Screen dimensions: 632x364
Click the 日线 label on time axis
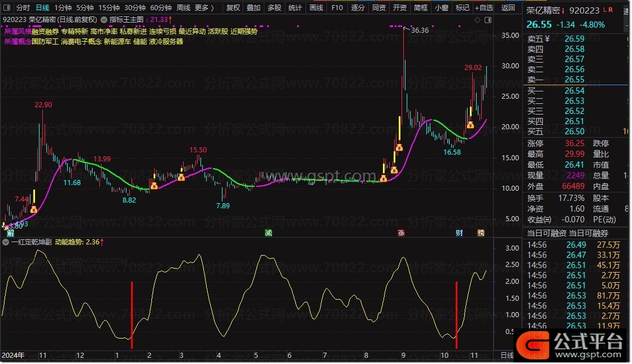pyautogui.click(x=507, y=356)
